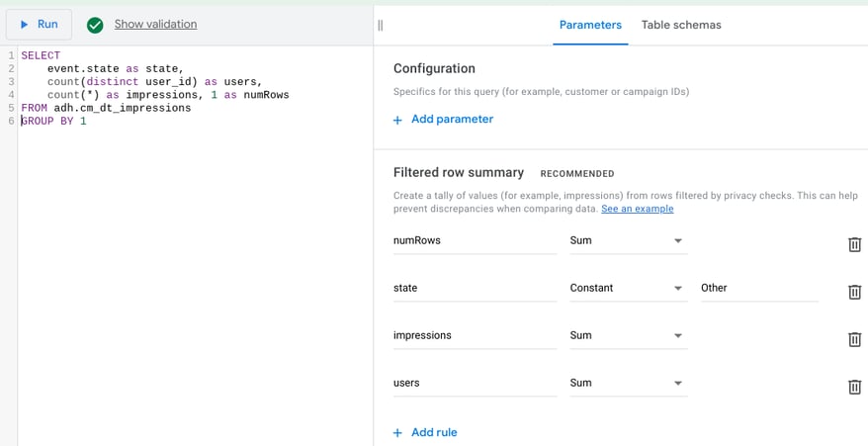Click the plus icon beside Add rule
The width and height of the screenshot is (868, 446).
pyautogui.click(x=397, y=433)
